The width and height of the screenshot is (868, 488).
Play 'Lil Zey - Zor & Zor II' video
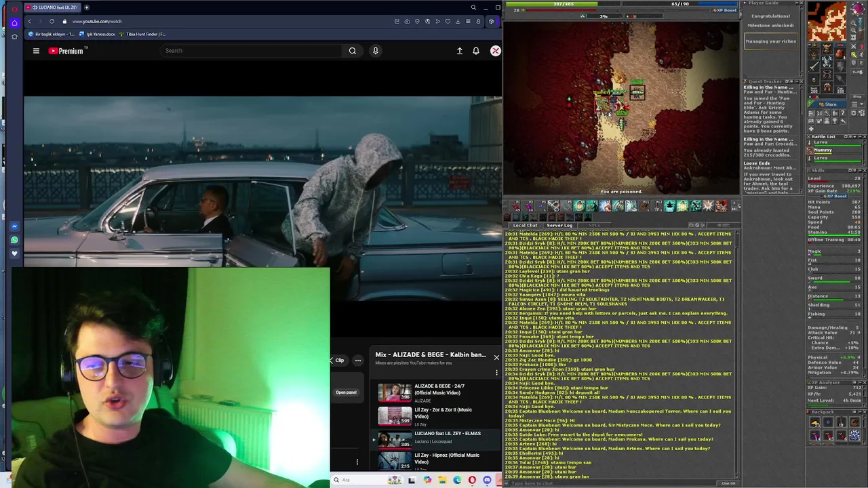[434, 416]
